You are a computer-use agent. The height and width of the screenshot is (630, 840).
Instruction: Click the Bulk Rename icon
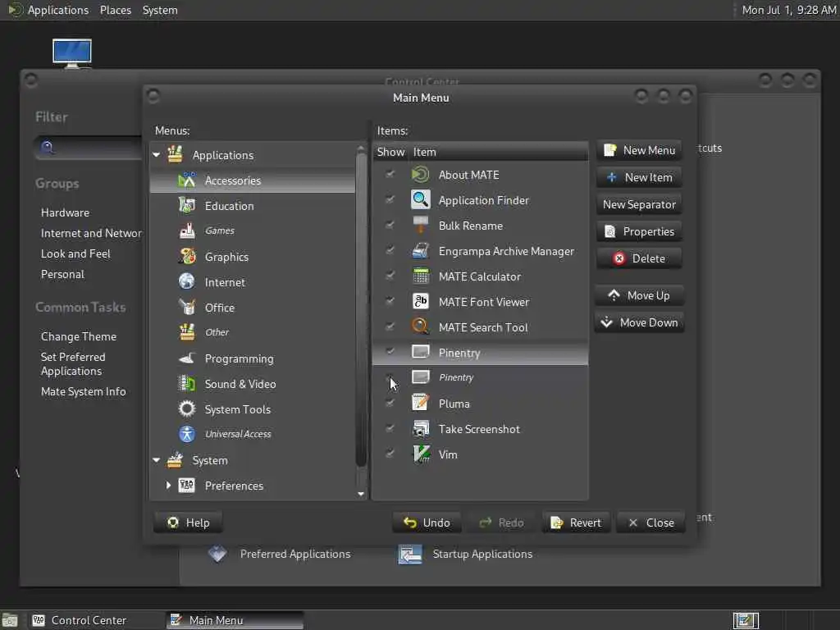(421, 225)
